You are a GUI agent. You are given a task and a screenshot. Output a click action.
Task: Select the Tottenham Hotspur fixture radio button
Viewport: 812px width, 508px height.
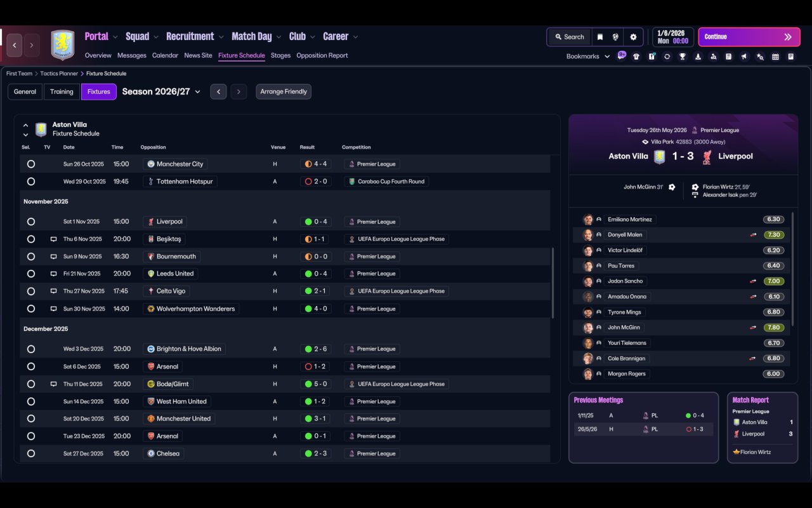(x=31, y=182)
